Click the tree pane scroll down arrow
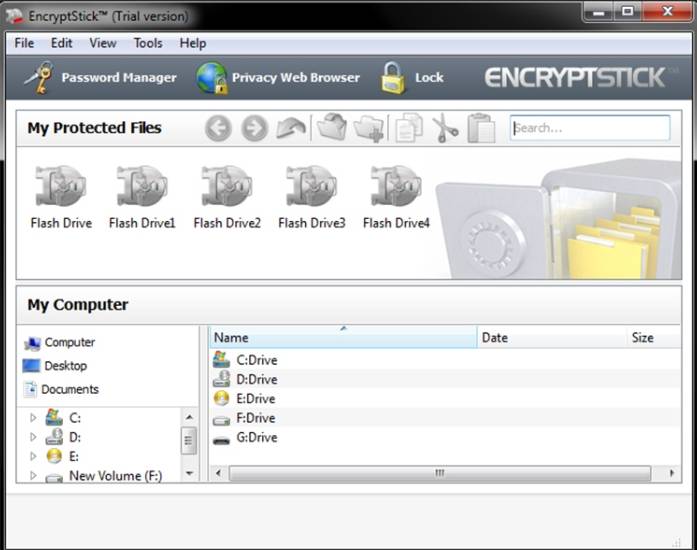Image resolution: width=697 pixels, height=550 pixels. click(x=189, y=473)
